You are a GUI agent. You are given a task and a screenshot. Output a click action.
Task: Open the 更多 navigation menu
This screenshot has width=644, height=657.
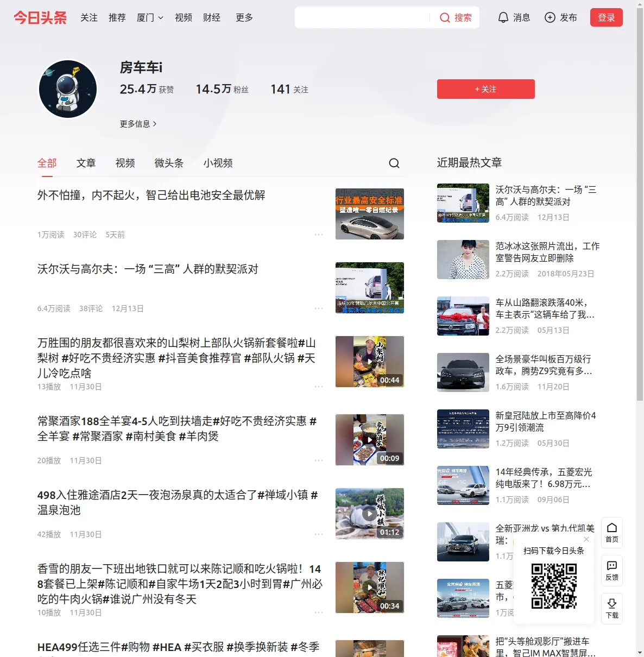coord(244,18)
